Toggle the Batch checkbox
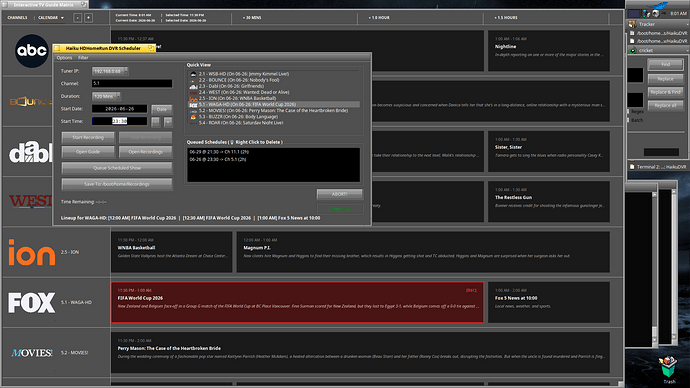Viewport: 690px width, 388px height. (x=629, y=120)
